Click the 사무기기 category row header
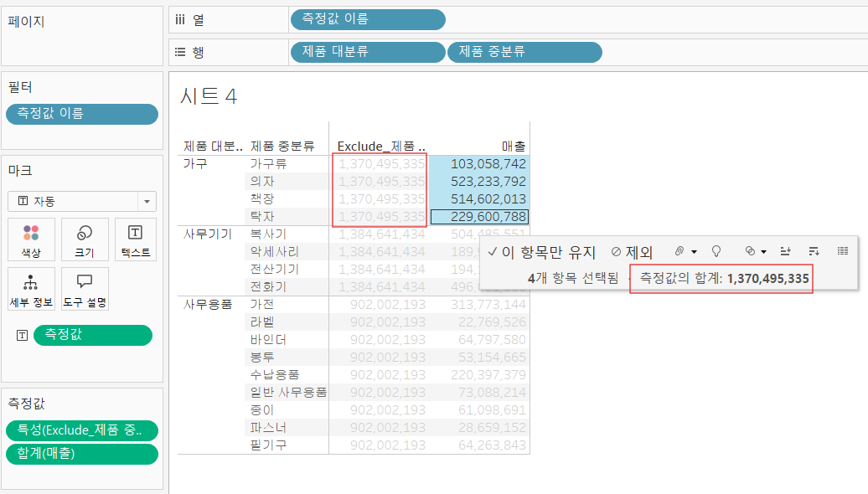This screenshot has height=494, width=868. 208,234
